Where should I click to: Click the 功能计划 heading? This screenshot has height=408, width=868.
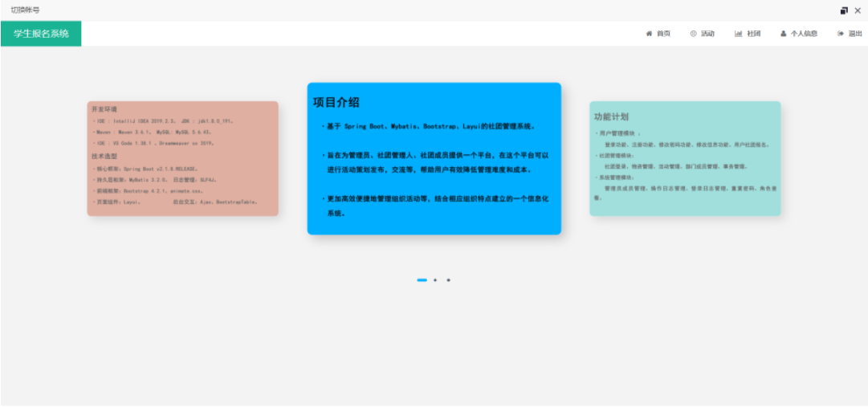pyautogui.click(x=611, y=116)
